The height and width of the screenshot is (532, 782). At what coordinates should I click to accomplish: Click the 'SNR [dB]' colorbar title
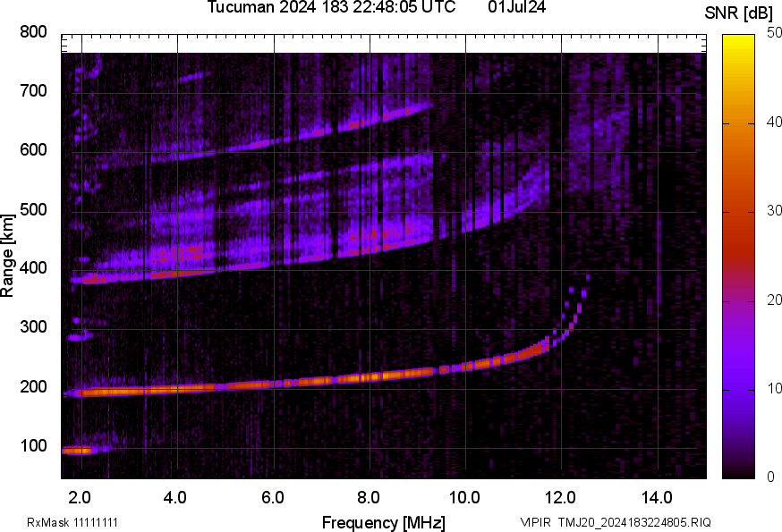738,13
